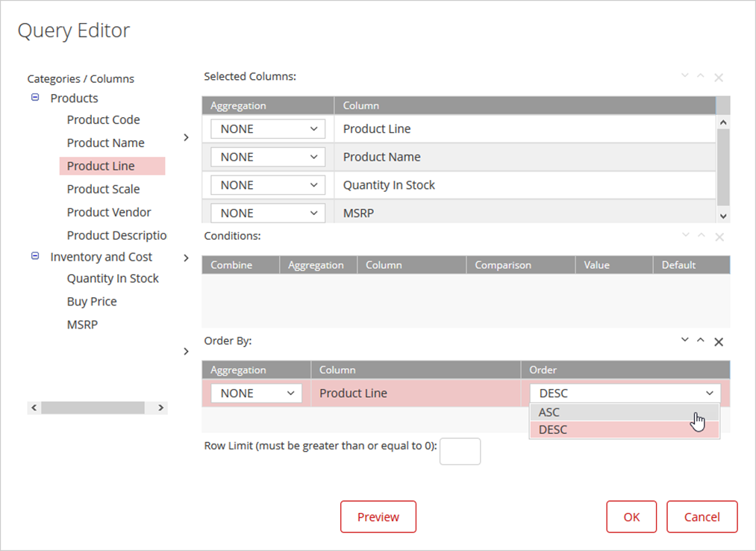Confirm the query with OK
The width and height of the screenshot is (756, 551).
[631, 517]
